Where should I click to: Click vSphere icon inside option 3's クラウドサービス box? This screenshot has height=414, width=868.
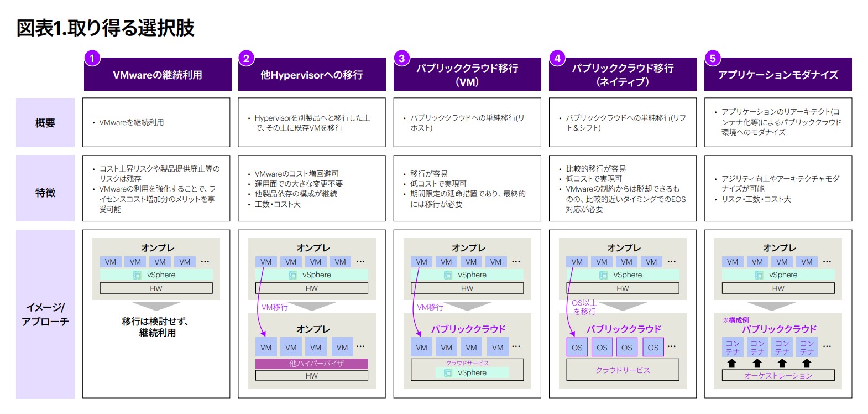(x=448, y=373)
